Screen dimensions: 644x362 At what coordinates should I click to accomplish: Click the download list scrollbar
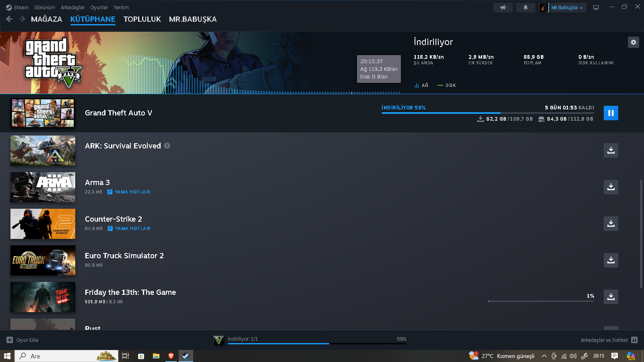pos(641,234)
